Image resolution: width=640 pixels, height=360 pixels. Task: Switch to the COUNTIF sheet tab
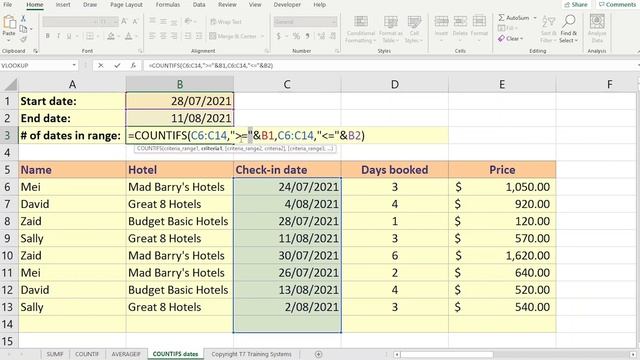click(87, 354)
